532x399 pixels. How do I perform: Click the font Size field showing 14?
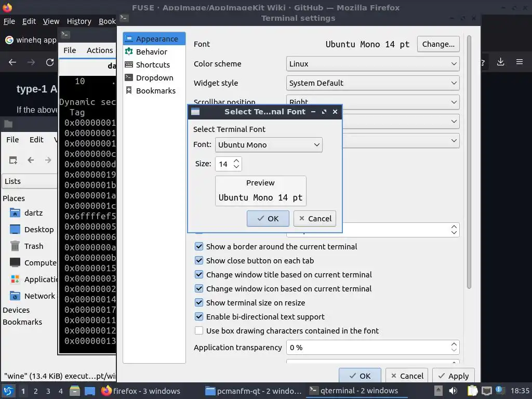pyautogui.click(x=223, y=164)
